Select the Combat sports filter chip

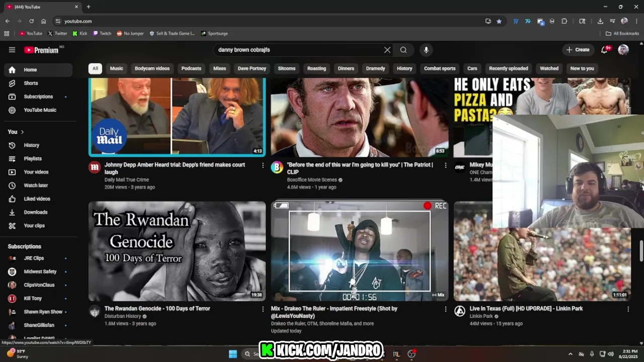440,68
